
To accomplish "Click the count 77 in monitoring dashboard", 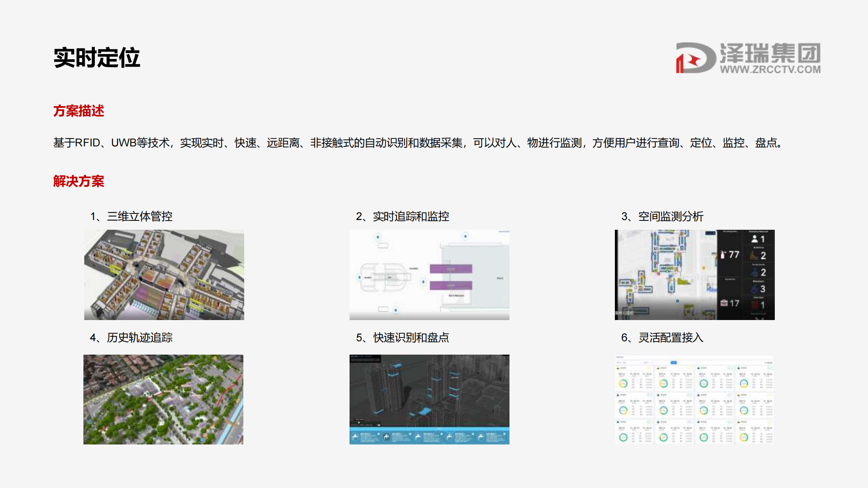I will [x=734, y=255].
